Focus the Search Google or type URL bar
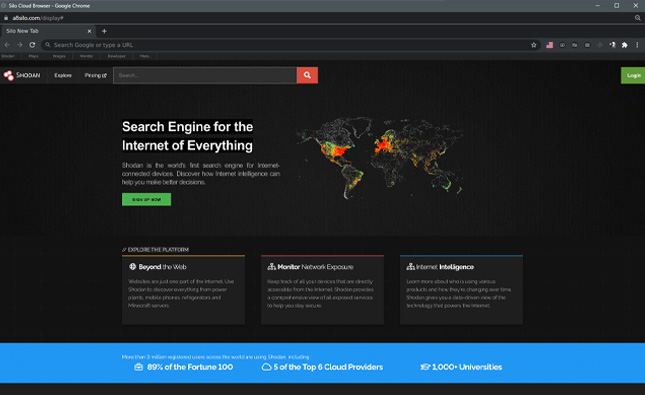This screenshot has width=645, height=395. click(x=290, y=45)
